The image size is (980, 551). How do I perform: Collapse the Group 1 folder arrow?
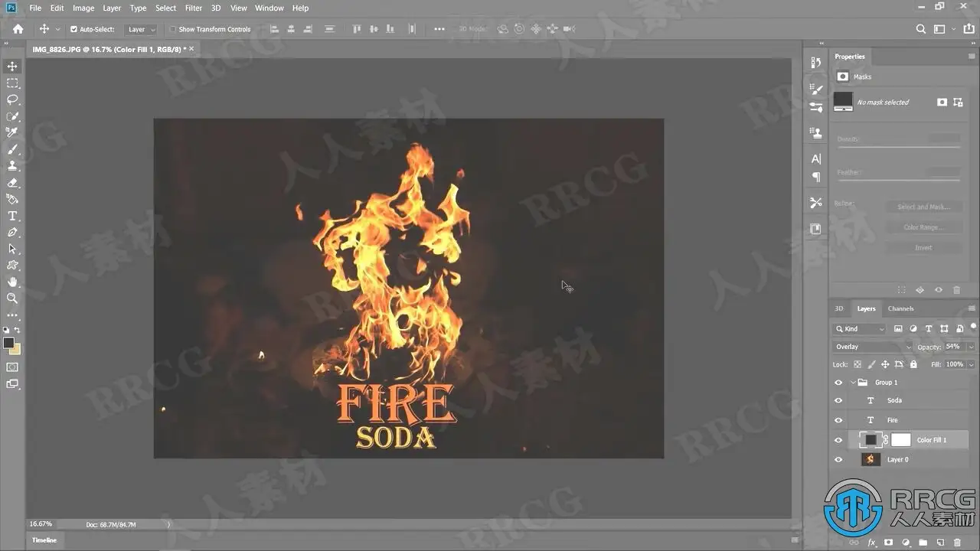coord(852,382)
